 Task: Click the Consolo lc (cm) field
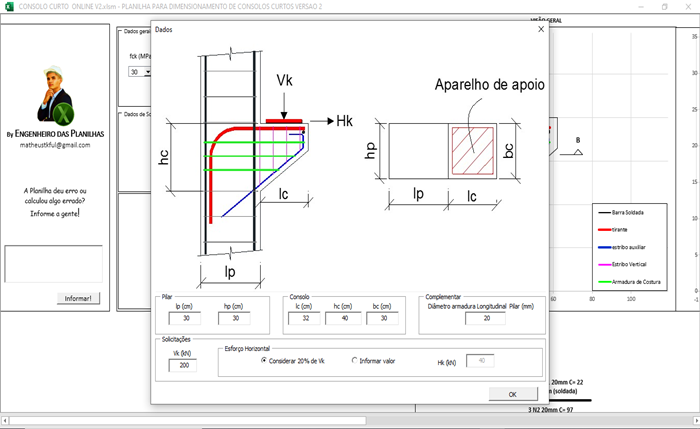[x=304, y=318]
